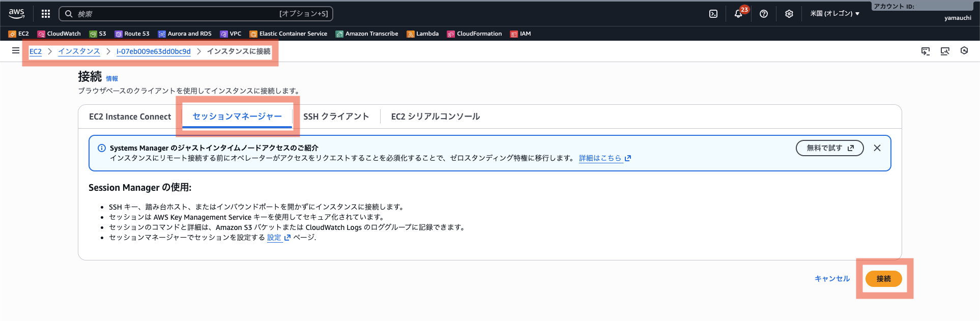This screenshot has height=321, width=980.
Task: Open the second screen icon at top right
Action: [x=945, y=51]
